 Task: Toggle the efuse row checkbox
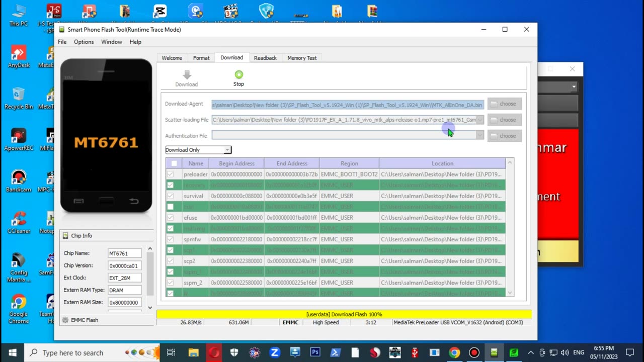tap(171, 218)
